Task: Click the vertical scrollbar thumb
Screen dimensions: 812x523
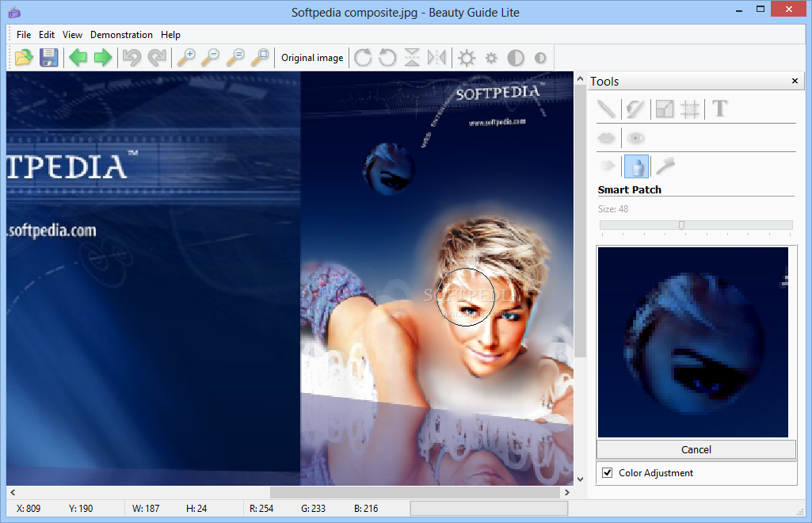Action: 580,221
